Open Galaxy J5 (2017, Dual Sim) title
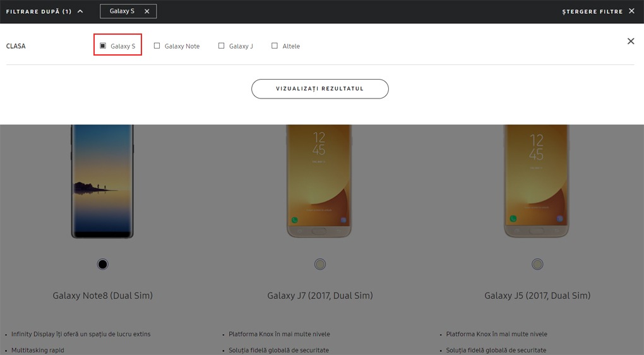This screenshot has width=644, height=355. (537, 296)
